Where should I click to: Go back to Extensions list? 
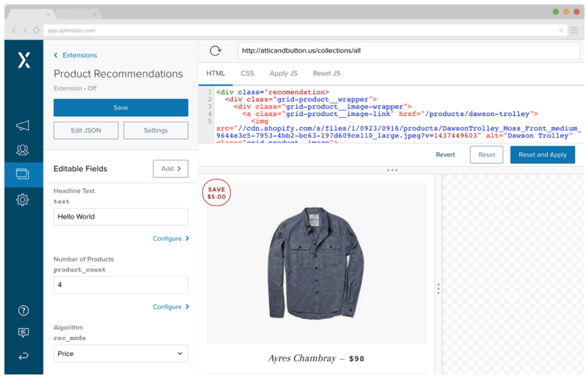(75, 55)
